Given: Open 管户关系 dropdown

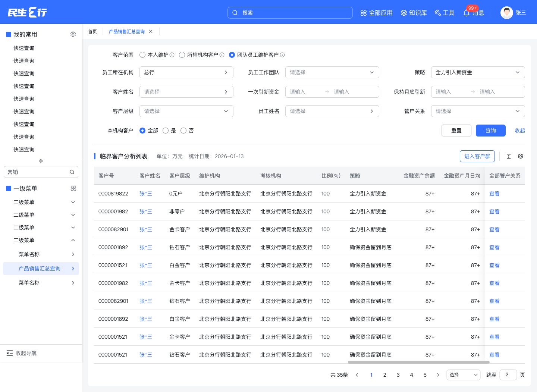Looking at the screenshot, I should (x=478, y=111).
